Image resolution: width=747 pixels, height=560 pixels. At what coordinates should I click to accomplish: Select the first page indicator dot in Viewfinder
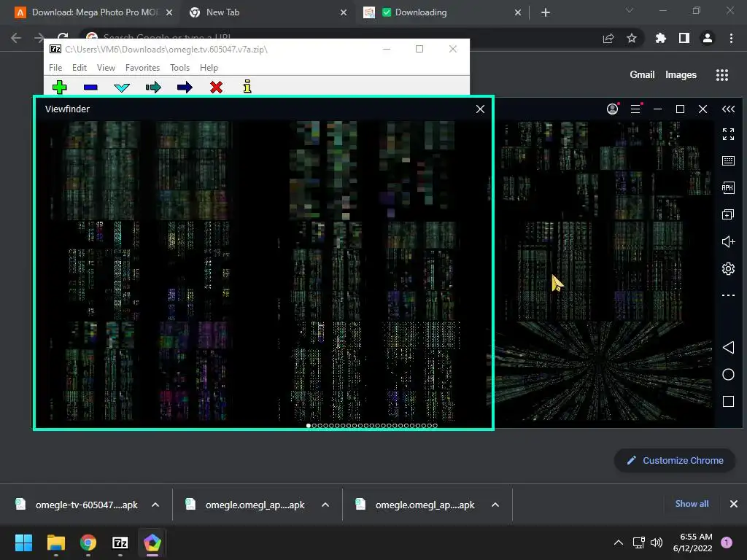309,426
